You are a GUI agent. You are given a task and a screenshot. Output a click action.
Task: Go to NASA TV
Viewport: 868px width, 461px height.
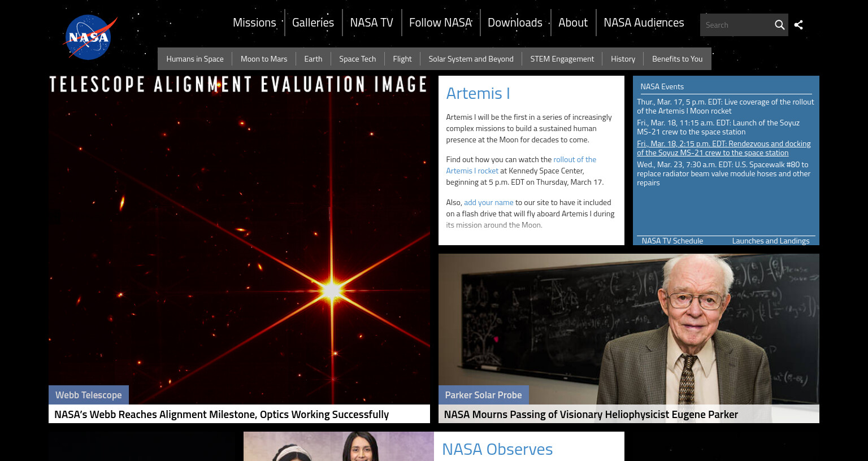[x=371, y=23]
